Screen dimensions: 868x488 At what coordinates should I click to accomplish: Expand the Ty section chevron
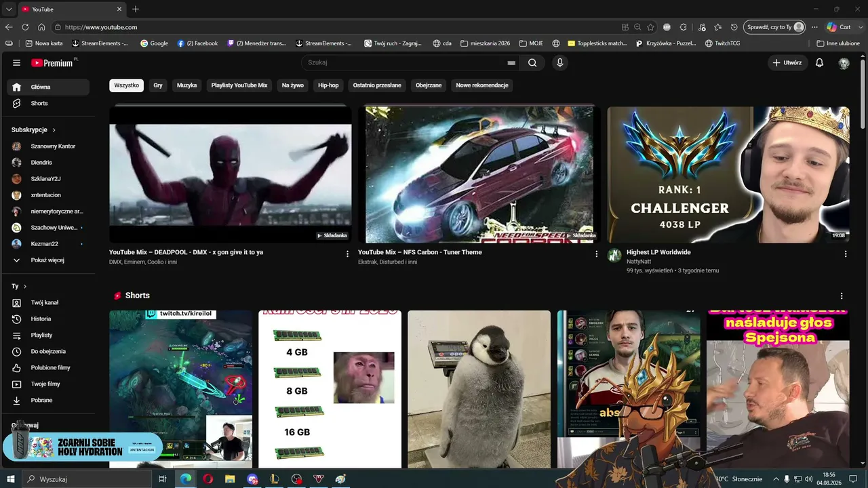[25, 287]
